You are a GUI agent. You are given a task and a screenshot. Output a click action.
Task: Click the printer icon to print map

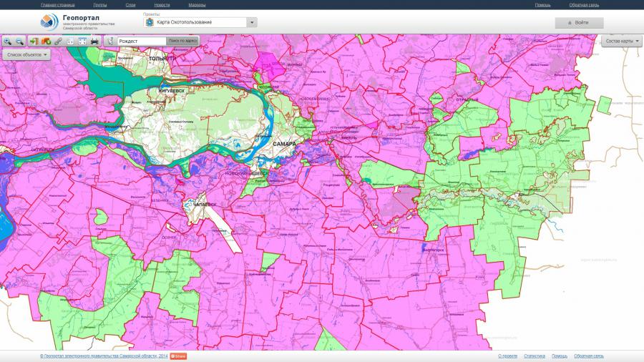coord(94,41)
